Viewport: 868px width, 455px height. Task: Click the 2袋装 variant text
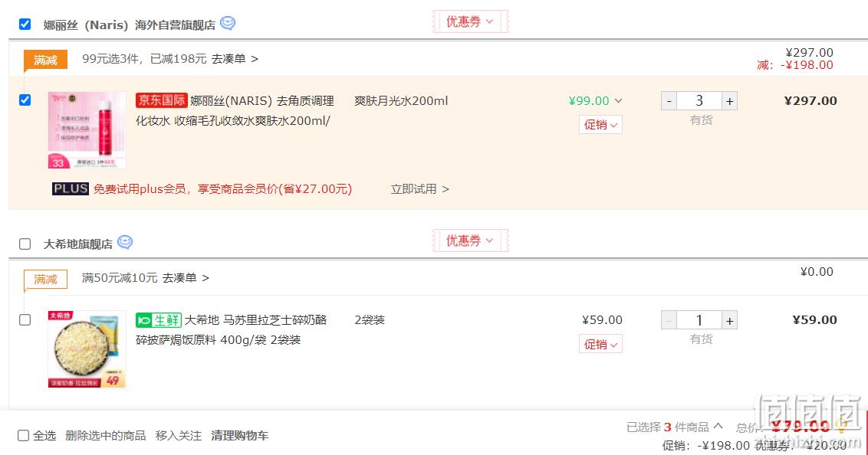(370, 320)
